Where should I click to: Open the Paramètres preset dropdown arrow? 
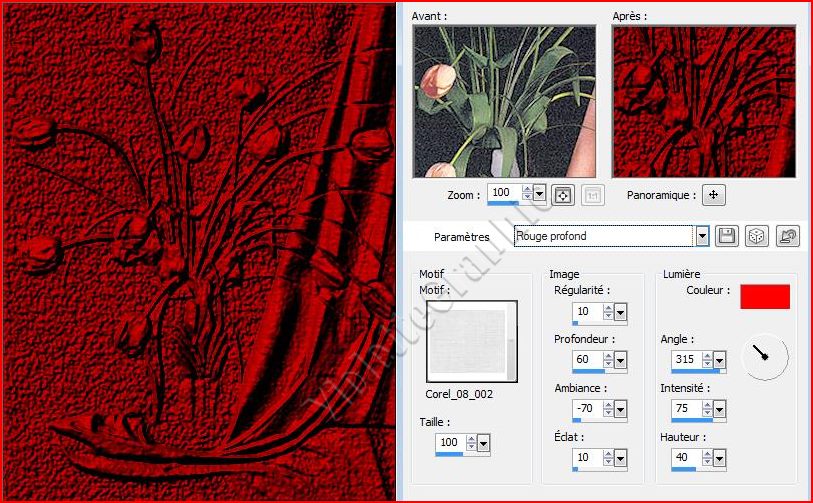[702, 236]
